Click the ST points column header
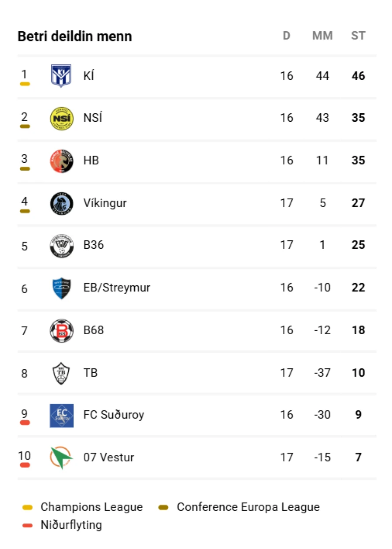Screen dimensions: 392x549 (358, 36)
